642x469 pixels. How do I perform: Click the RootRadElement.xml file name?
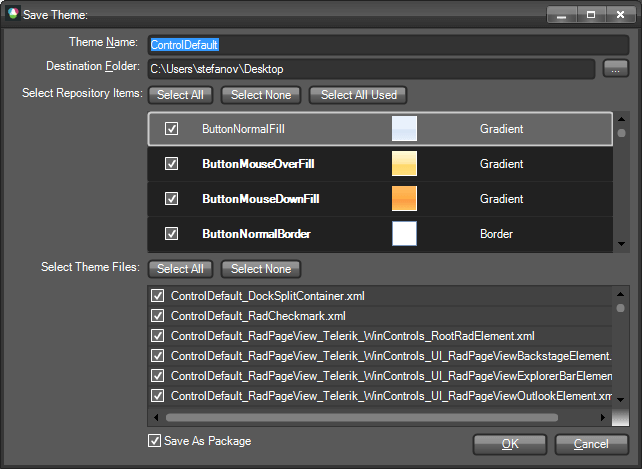pos(353,336)
